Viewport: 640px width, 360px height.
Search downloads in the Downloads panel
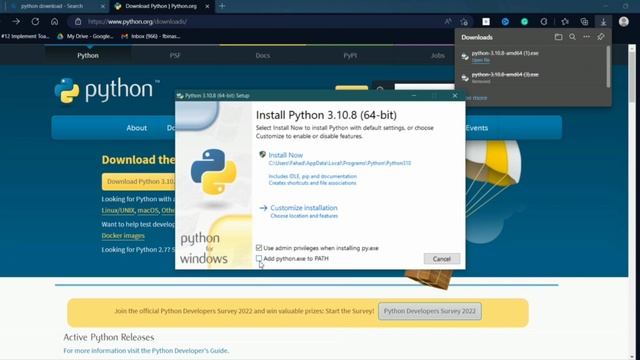572,37
